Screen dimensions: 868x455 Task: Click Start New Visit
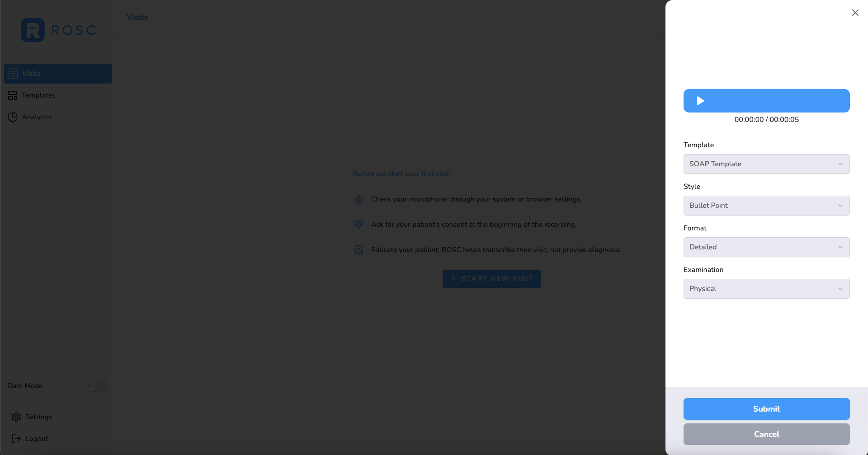[x=491, y=278]
